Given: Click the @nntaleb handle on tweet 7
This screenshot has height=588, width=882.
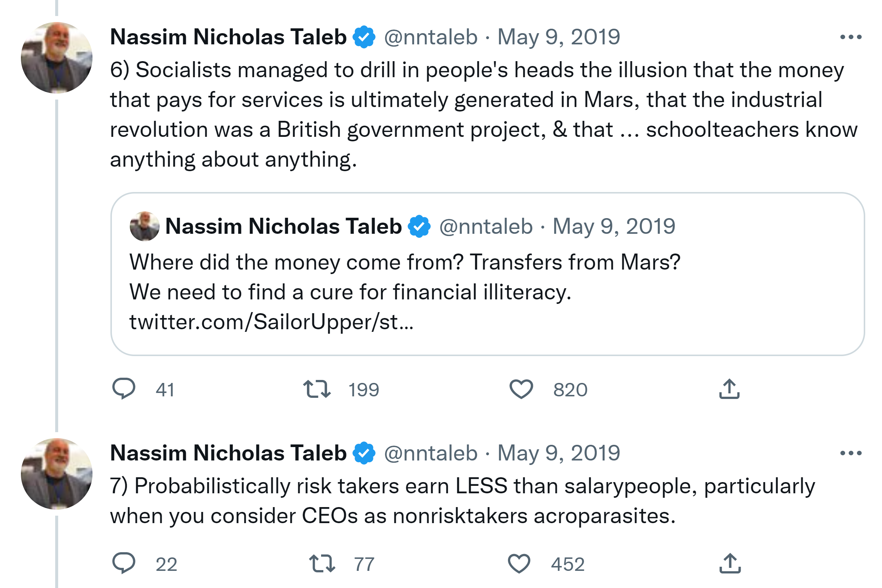Looking at the screenshot, I should point(430,453).
